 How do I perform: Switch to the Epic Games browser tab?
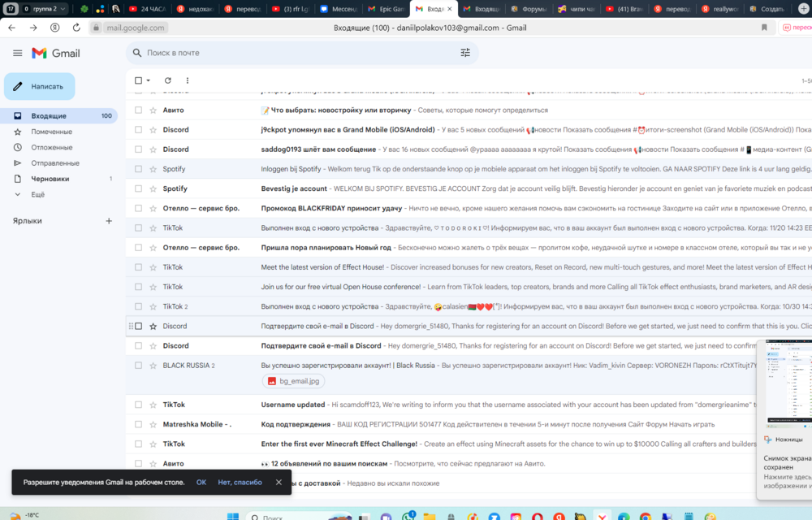click(x=387, y=9)
